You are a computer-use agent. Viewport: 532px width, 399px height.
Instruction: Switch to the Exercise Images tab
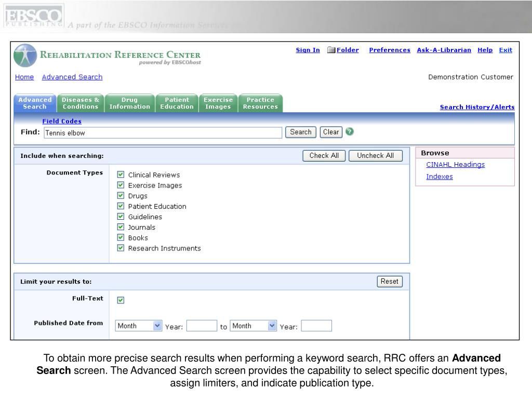tap(218, 103)
